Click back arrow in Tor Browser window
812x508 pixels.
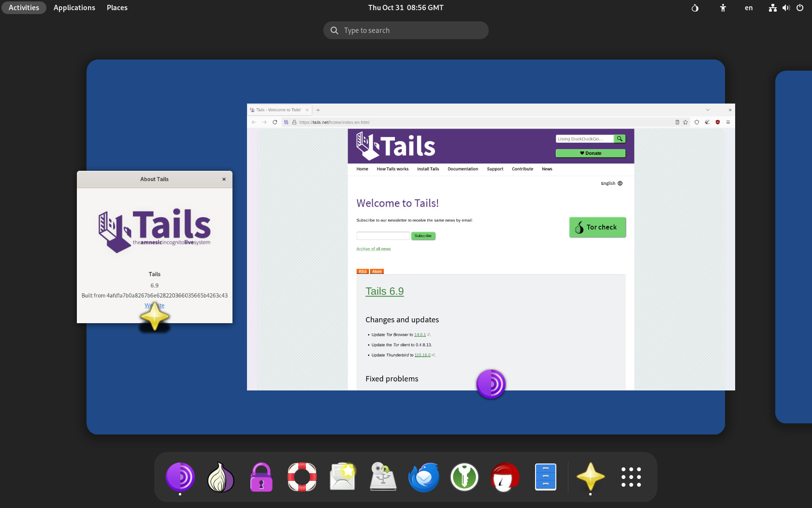254,122
